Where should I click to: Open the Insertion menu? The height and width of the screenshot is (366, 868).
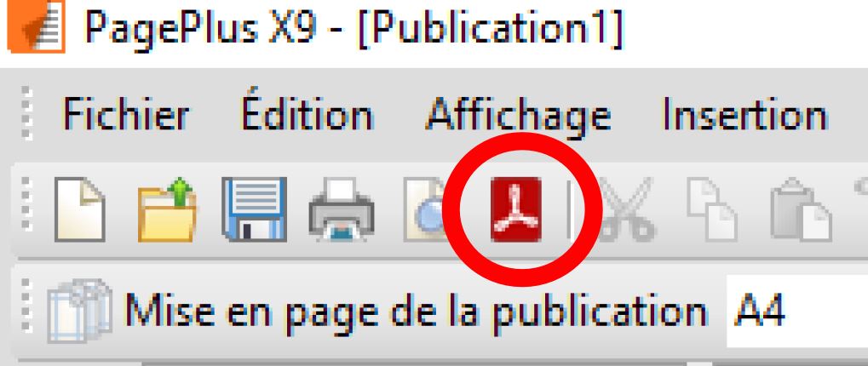tap(745, 114)
